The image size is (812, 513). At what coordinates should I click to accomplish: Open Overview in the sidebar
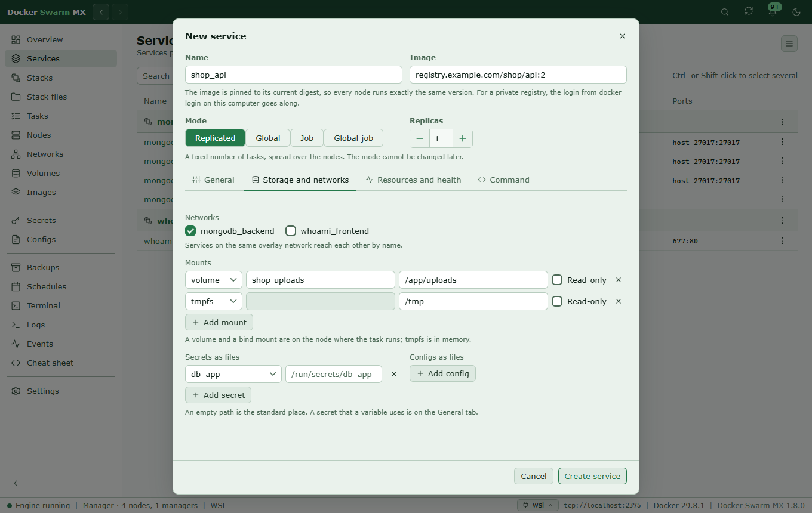tap(61, 39)
